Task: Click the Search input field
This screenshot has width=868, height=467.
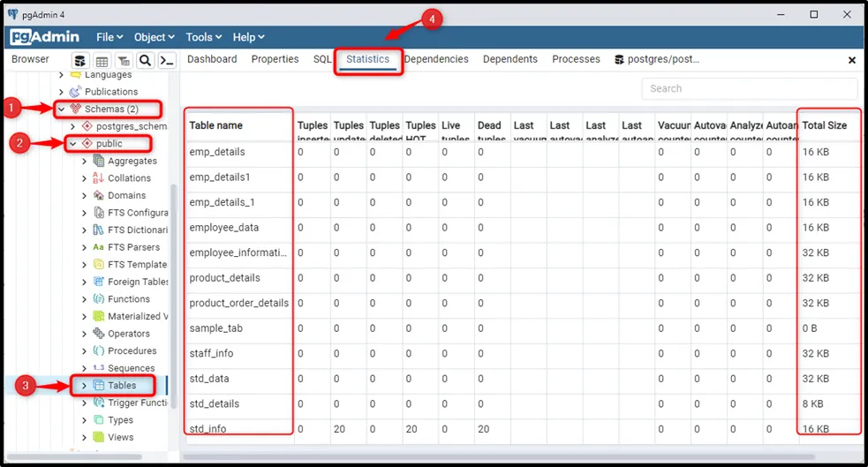Action: coord(750,88)
